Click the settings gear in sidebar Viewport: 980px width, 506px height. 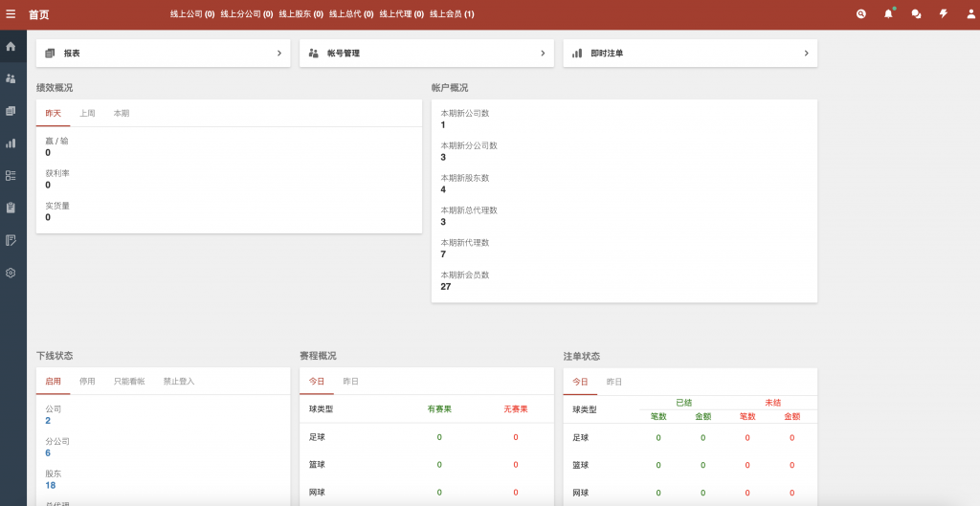[x=11, y=273]
